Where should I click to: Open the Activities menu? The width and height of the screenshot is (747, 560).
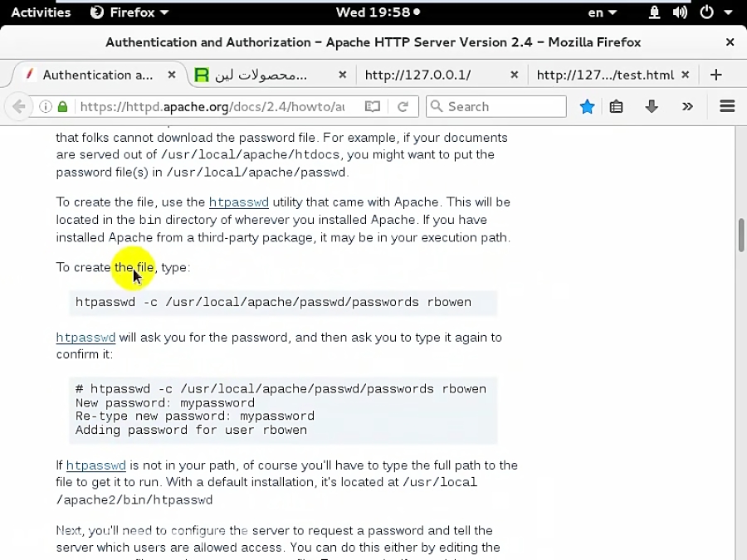[40, 12]
